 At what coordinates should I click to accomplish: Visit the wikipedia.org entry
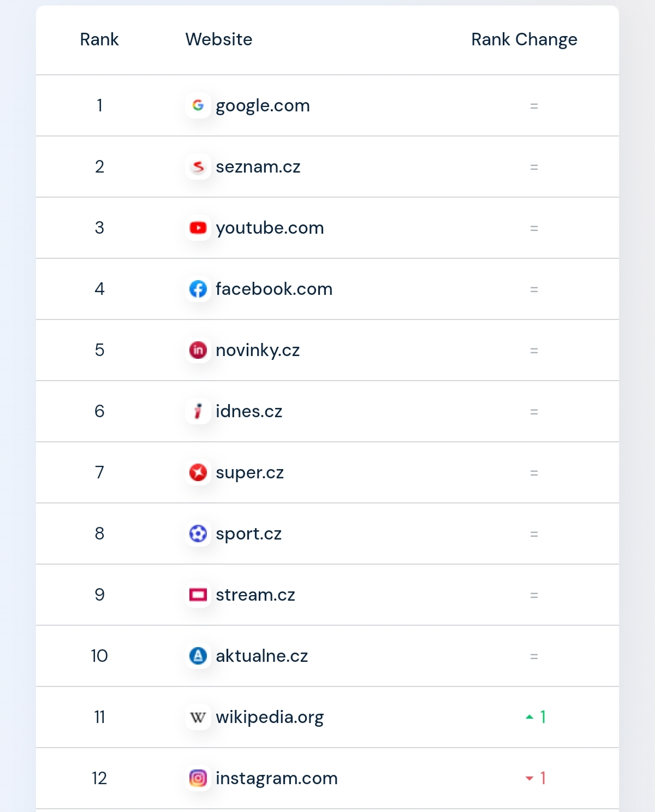tap(270, 718)
